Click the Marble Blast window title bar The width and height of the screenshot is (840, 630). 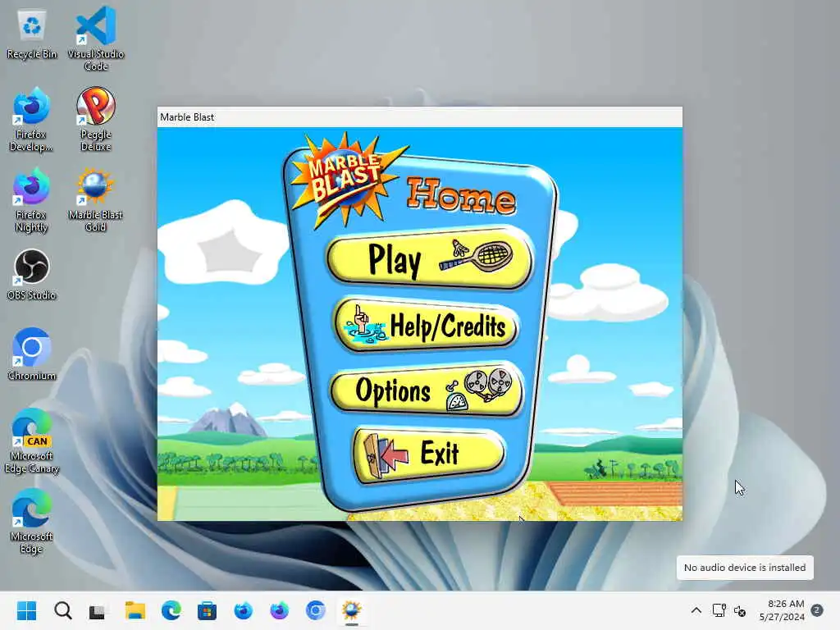(419, 116)
